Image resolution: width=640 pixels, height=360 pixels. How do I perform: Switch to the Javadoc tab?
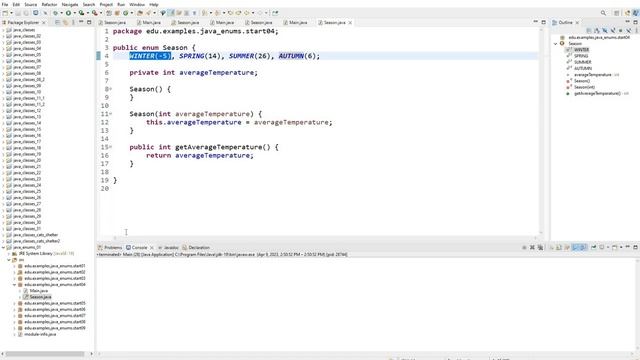click(168, 247)
